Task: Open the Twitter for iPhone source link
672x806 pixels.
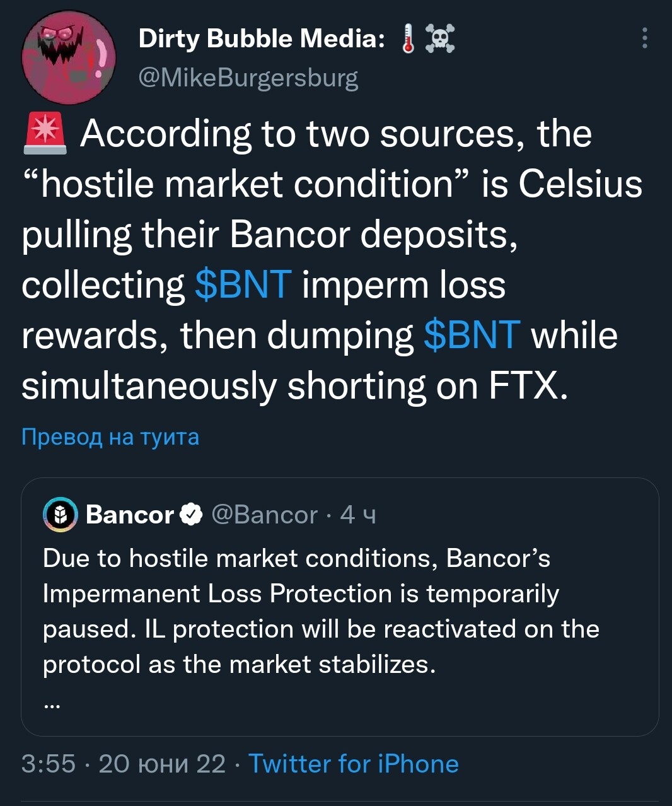Action: pos(354,764)
